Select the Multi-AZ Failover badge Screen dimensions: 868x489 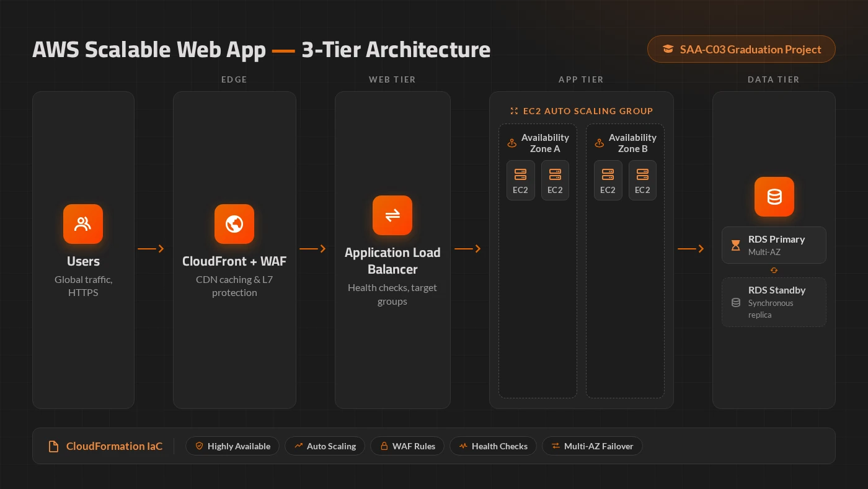pos(592,446)
